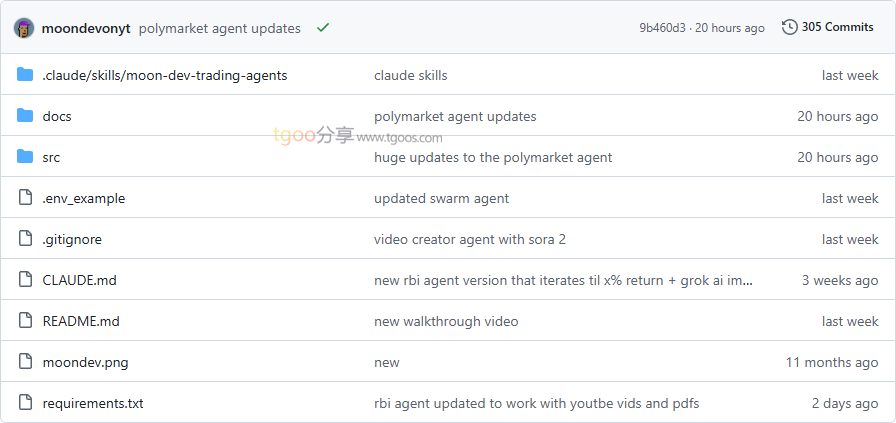Click the green commit status checkmark
Image resolution: width=896 pixels, height=423 pixels.
click(x=323, y=28)
